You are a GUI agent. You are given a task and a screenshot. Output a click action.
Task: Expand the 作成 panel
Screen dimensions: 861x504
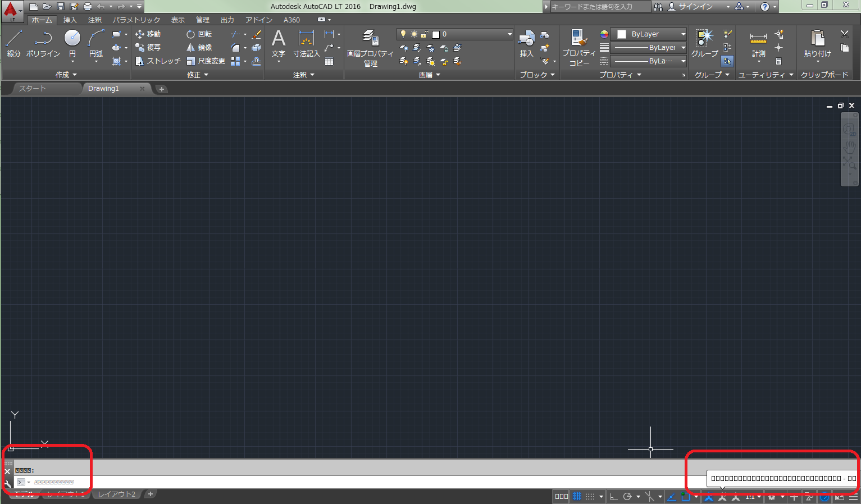[66, 75]
